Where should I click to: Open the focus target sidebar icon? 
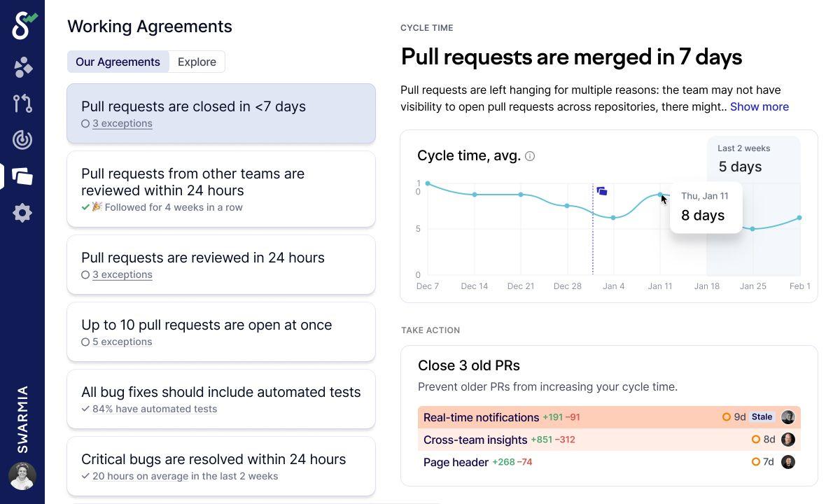click(22, 140)
